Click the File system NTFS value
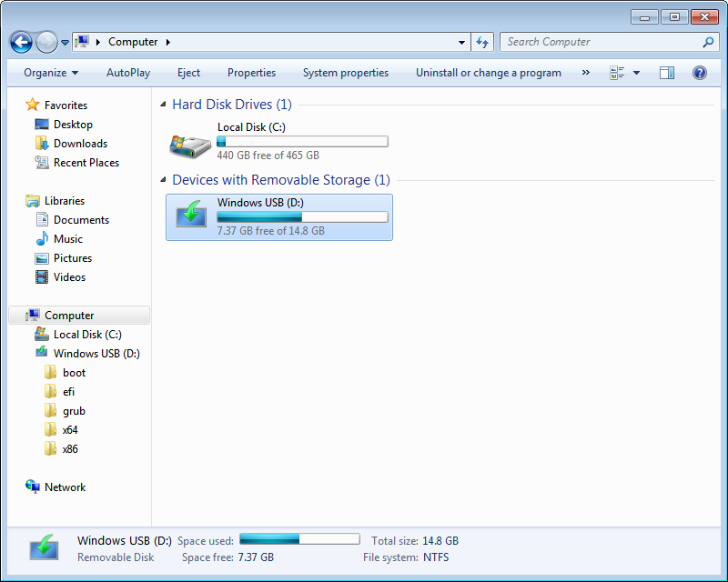Screen dimensions: 728x582 (x=436, y=557)
